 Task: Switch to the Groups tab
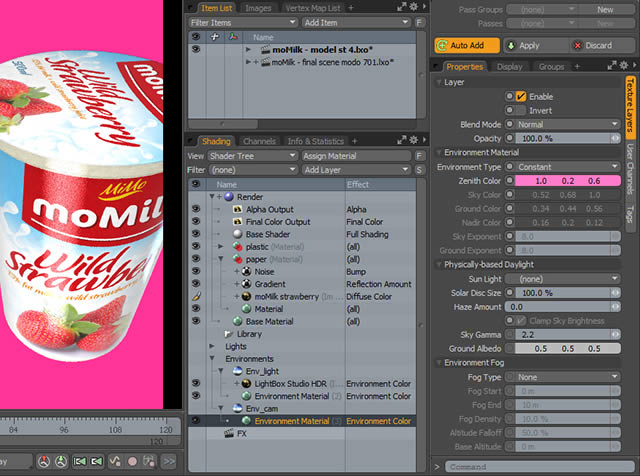coord(551,67)
